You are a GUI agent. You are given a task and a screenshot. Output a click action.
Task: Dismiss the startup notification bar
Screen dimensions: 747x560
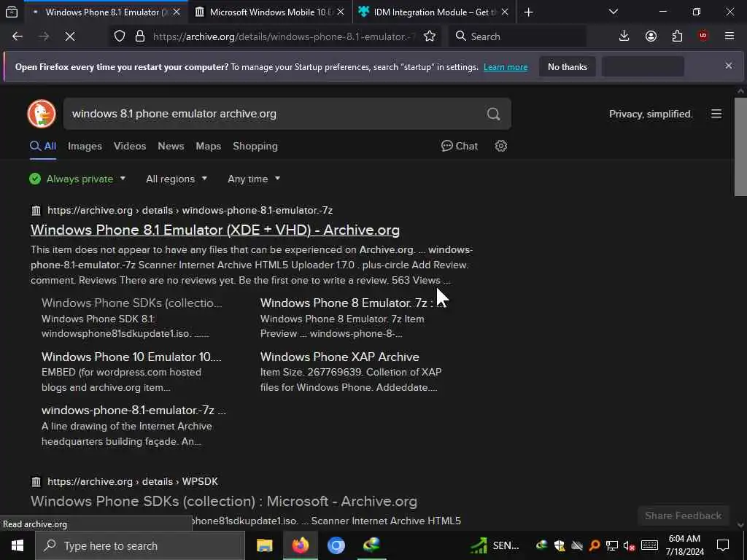tap(729, 66)
